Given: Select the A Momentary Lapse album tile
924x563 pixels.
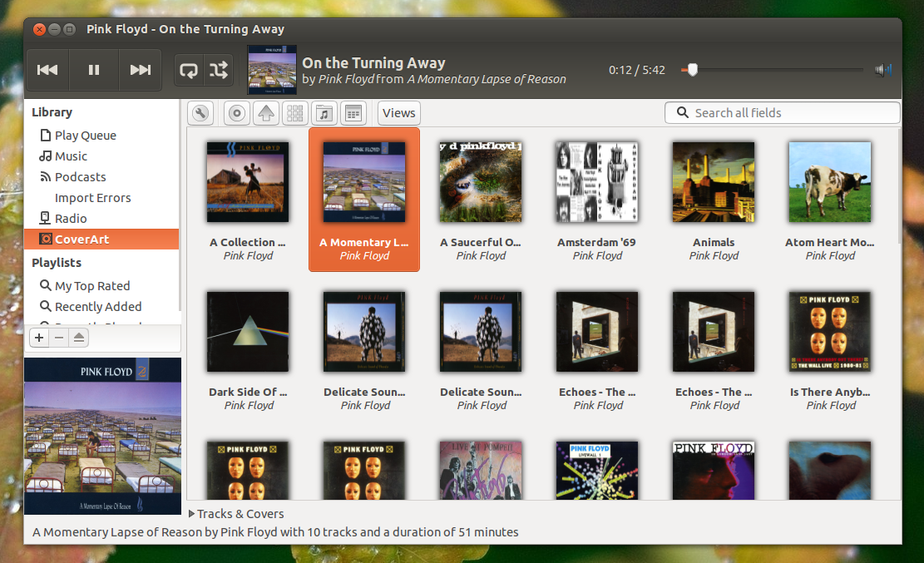Looking at the screenshot, I should [364, 200].
